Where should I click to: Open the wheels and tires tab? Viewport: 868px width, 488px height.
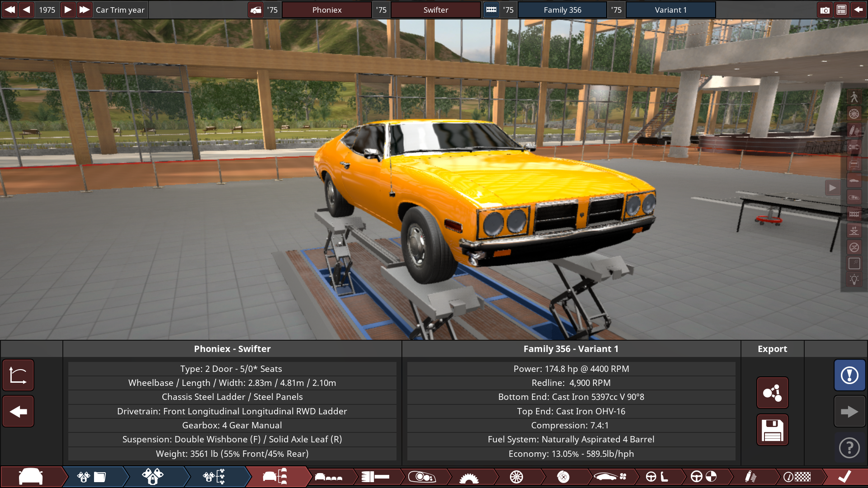click(516, 477)
